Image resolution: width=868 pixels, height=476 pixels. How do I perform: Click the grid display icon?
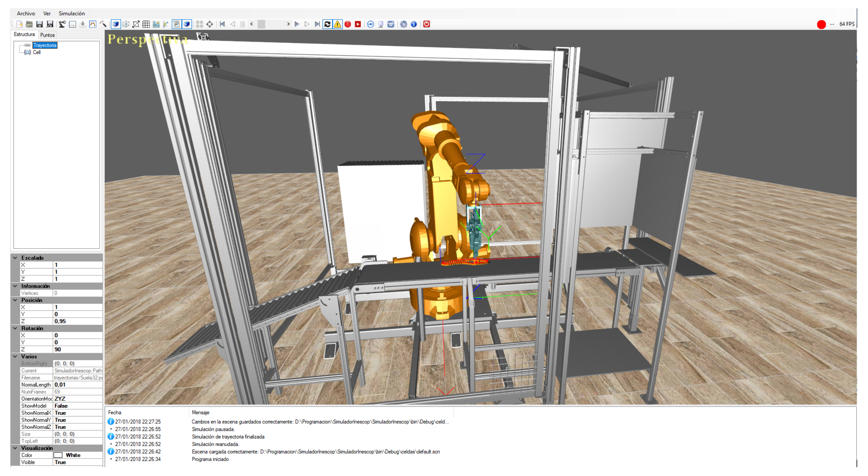point(146,24)
